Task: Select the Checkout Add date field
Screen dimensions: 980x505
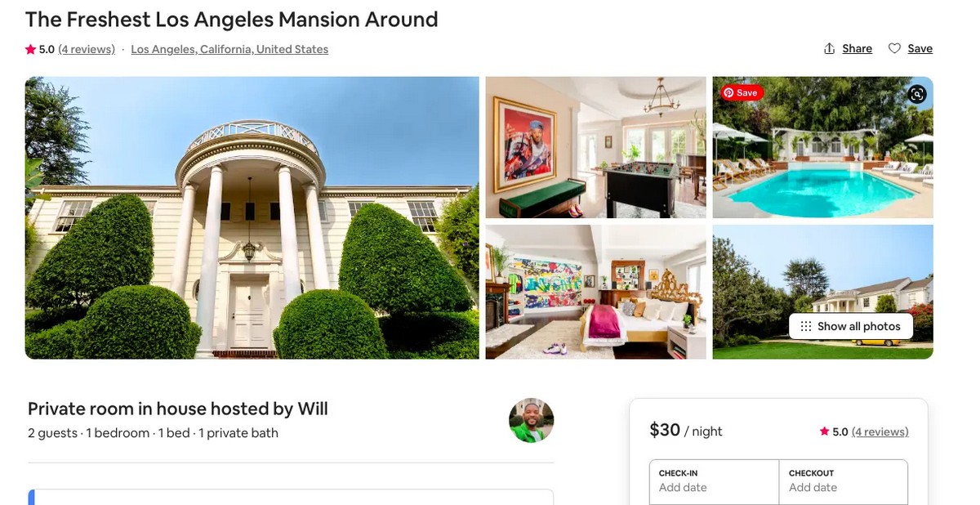Action: (844, 481)
